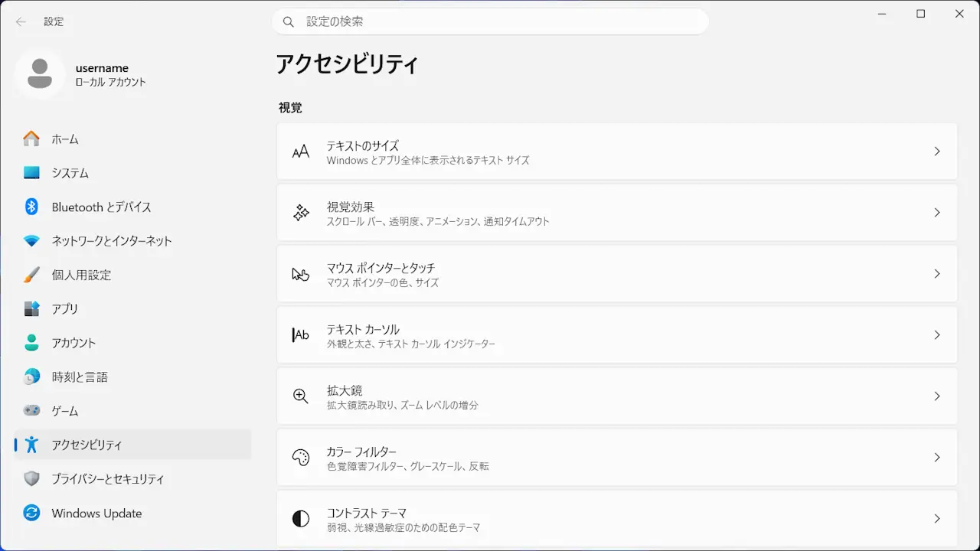The image size is (980, 551).
Task: Click the Bluetooth icon in sidebar
Action: point(31,207)
